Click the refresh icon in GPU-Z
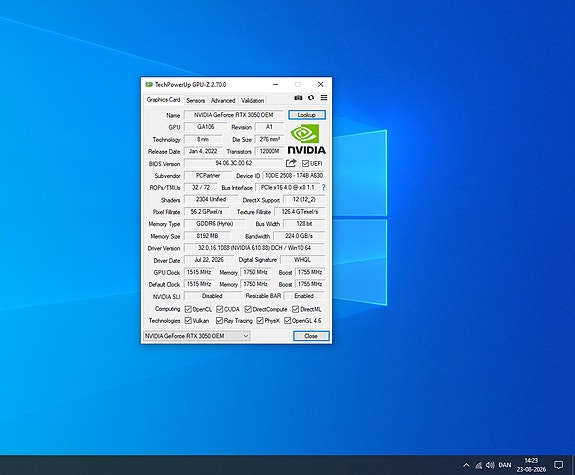 click(311, 98)
